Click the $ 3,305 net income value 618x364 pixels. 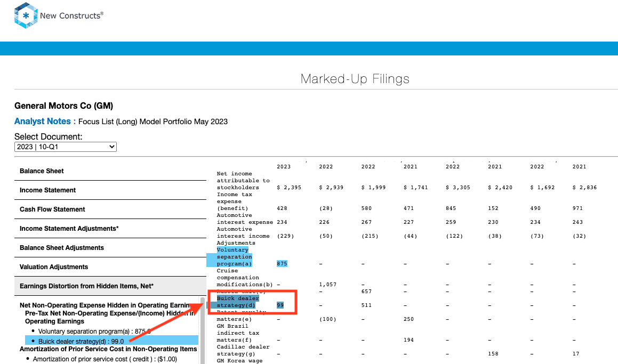pos(458,188)
